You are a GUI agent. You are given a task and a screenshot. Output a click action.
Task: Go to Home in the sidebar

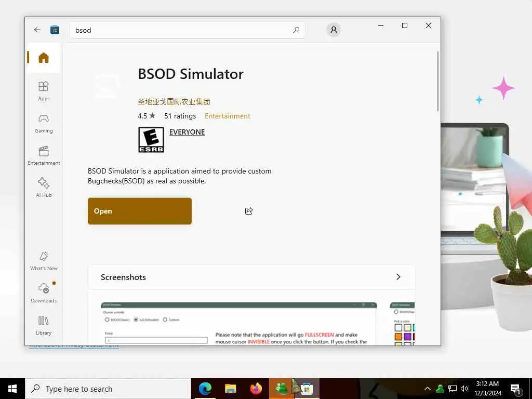tap(44, 58)
